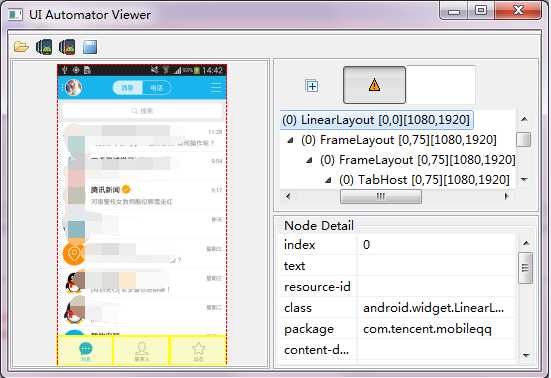Open a saved UI dump via the folder icon
The width and height of the screenshot is (551, 378).
click(x=21, y=47)
